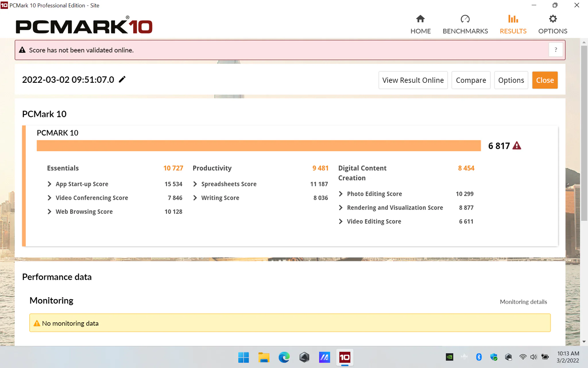Screen dimensions: 588x368
Task: Expand Photo Editing Score details
Action: [x=341, y=194]
